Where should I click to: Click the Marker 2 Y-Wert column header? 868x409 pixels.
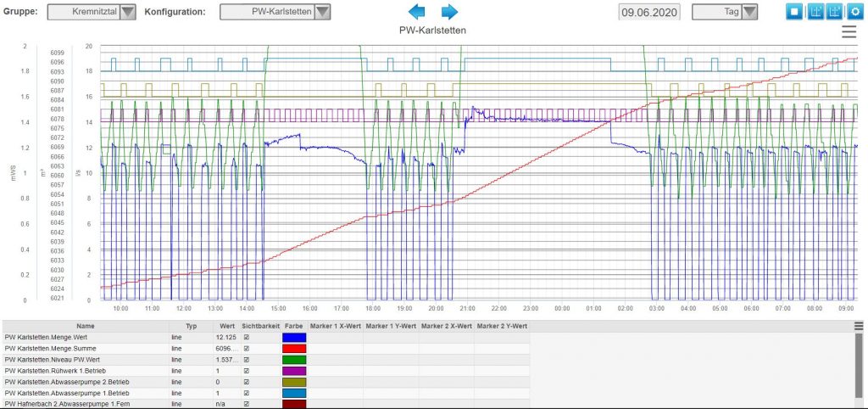pyautogui.click(x=502, y=327)
